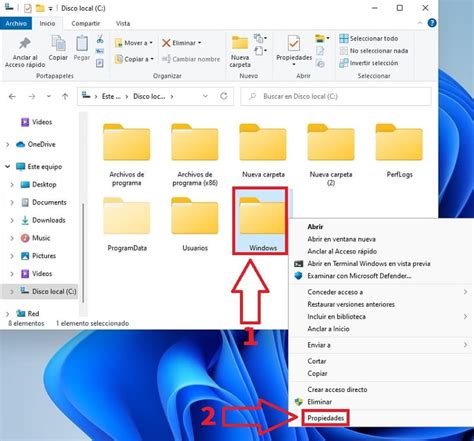Go up one level with up arrow
Image resolution: width=474 pixels, height=441 pixels.
[65, 97]
